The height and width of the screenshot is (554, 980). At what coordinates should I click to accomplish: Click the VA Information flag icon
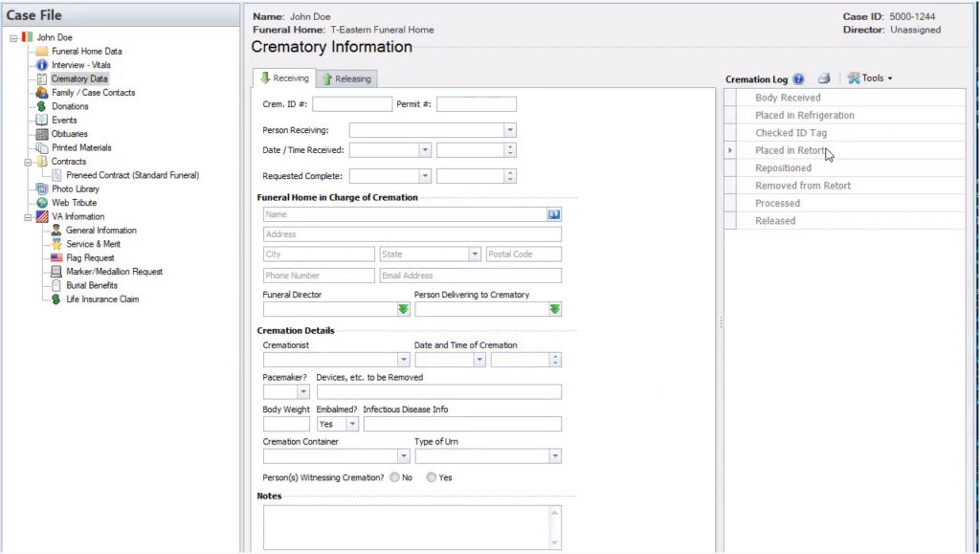(42, 216)
